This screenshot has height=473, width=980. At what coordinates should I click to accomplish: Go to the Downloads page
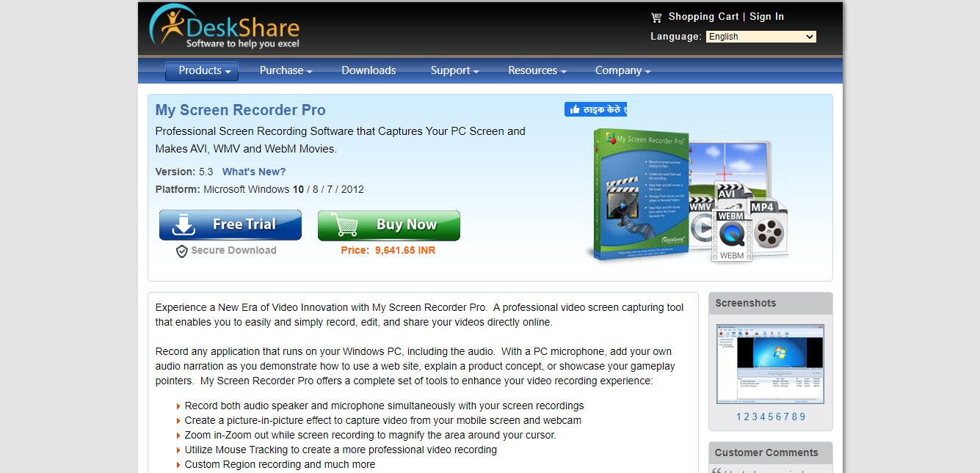[369, 70]
